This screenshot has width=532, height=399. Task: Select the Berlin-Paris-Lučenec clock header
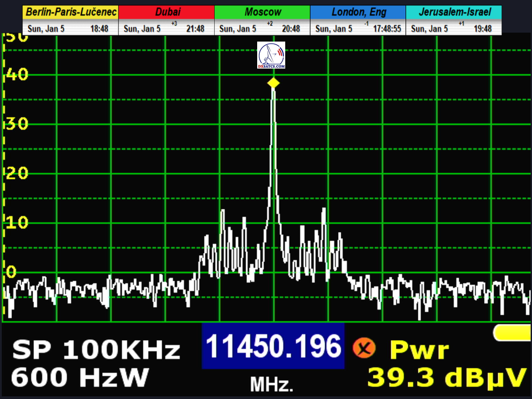pyautogui.click(x=71, y=12)
